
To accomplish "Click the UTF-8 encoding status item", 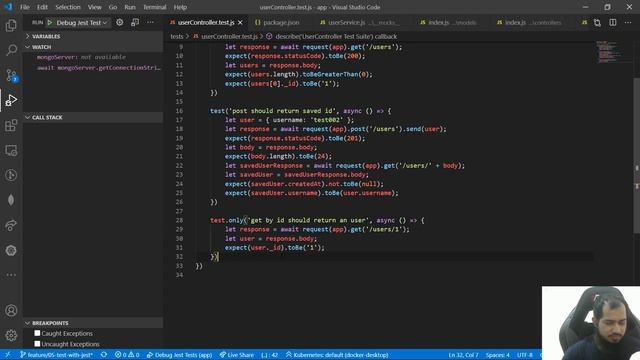I will click(524, 355).
